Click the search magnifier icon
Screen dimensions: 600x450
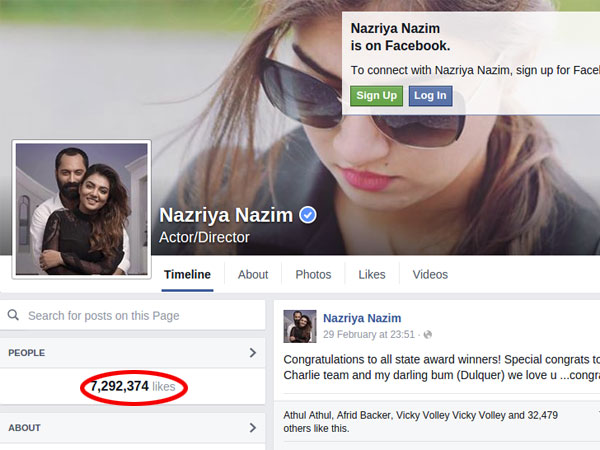13,315
